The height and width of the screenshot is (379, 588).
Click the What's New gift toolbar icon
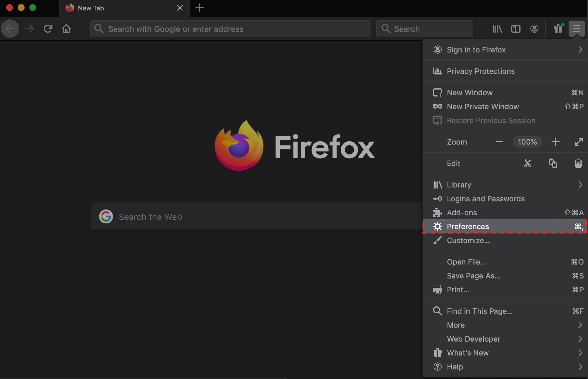click(558, 29)
